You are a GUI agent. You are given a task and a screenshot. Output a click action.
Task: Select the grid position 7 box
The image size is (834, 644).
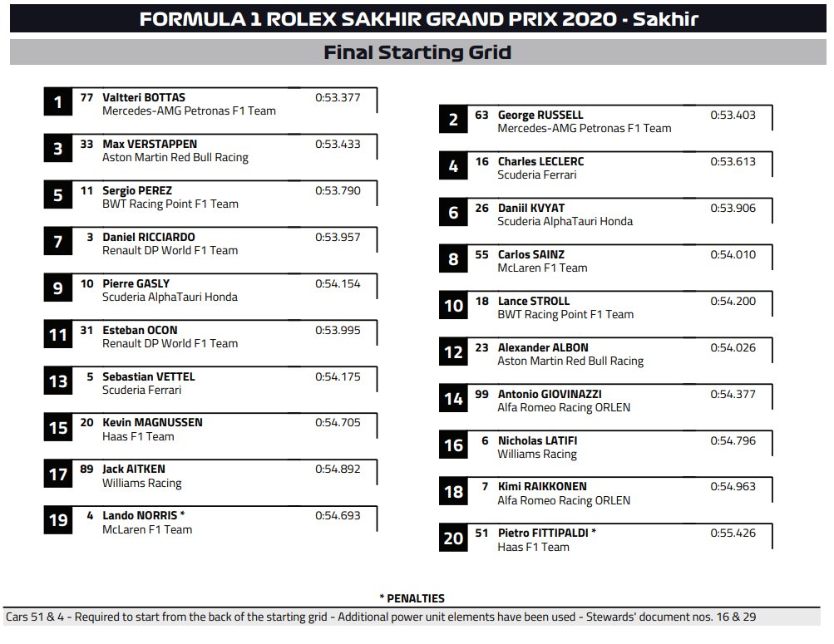[57, 243]
